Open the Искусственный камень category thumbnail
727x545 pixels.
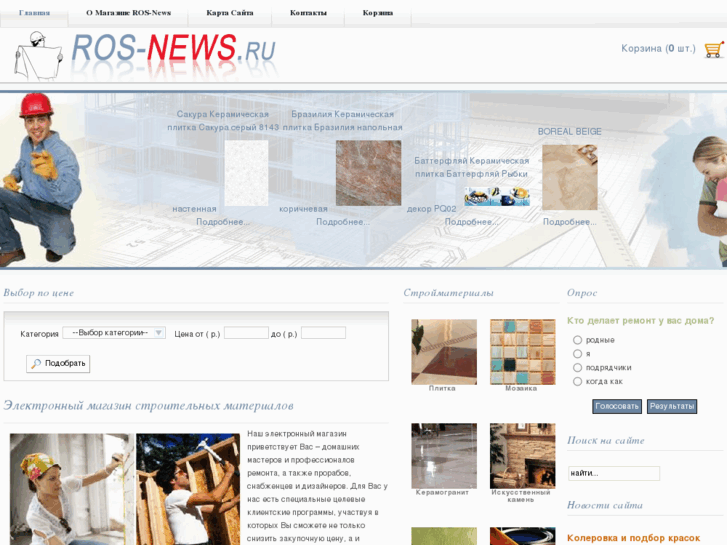(x=523, y=455)
